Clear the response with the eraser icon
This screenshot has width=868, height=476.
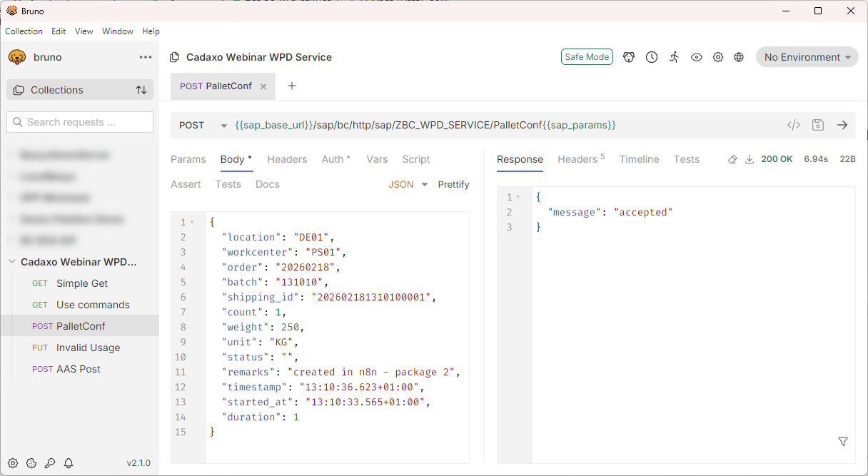click(732, 159)
